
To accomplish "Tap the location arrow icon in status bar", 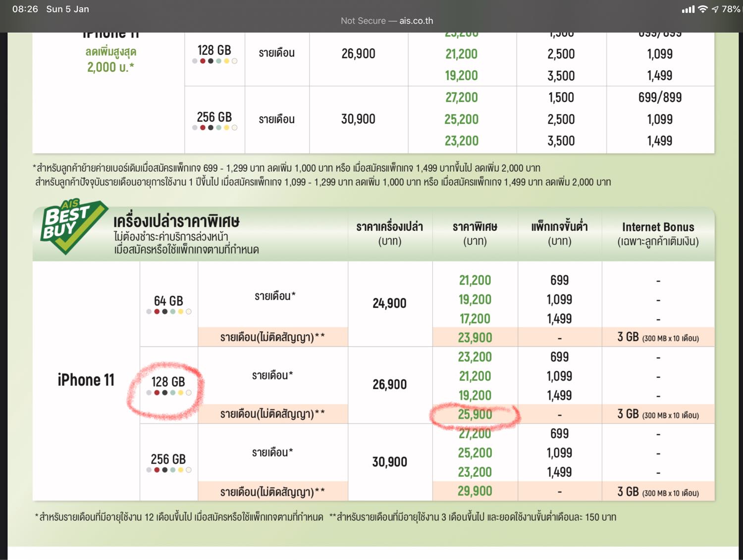I will click(x=715, y=9).
